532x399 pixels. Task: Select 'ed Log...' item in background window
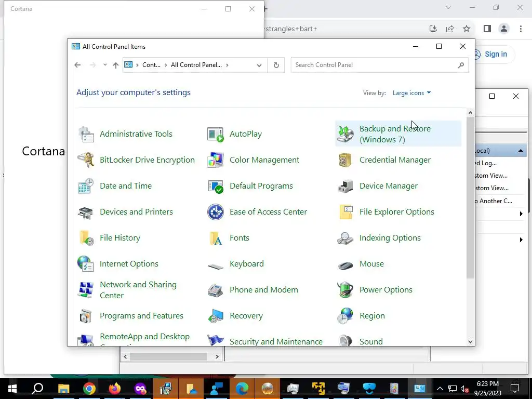pos(486,163)
